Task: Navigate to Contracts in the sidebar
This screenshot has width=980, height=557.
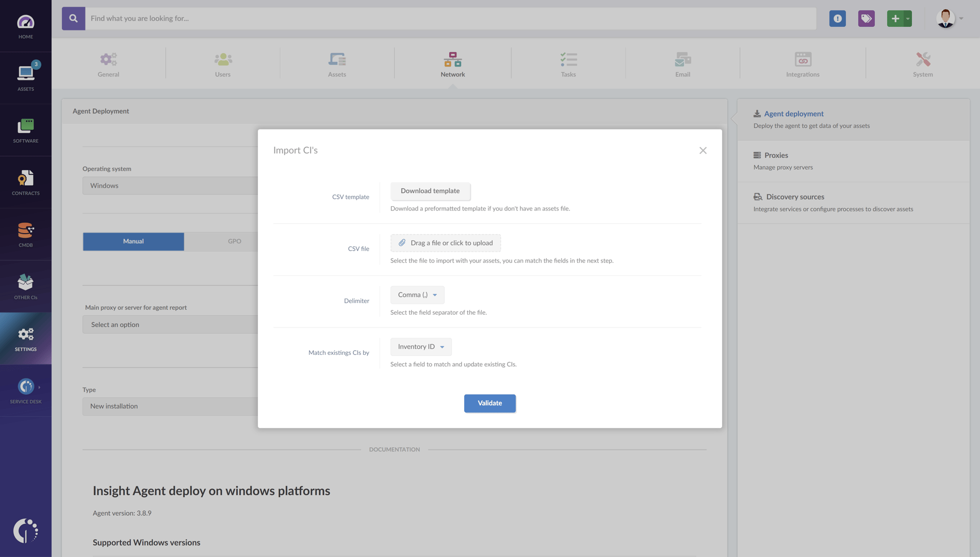Action: (x=25, y=182)
